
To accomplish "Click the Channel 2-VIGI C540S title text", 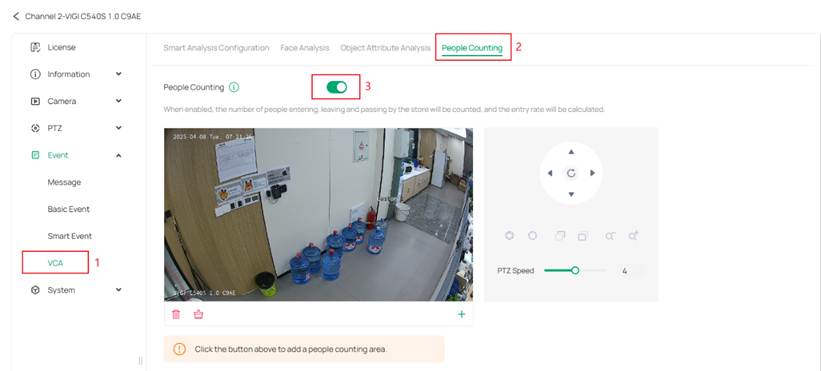I will 83,17.
